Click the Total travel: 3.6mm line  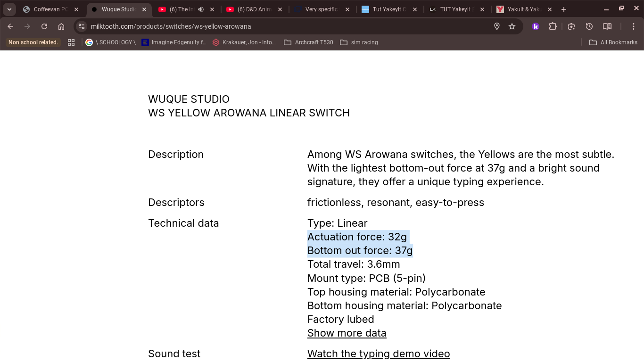354,264
